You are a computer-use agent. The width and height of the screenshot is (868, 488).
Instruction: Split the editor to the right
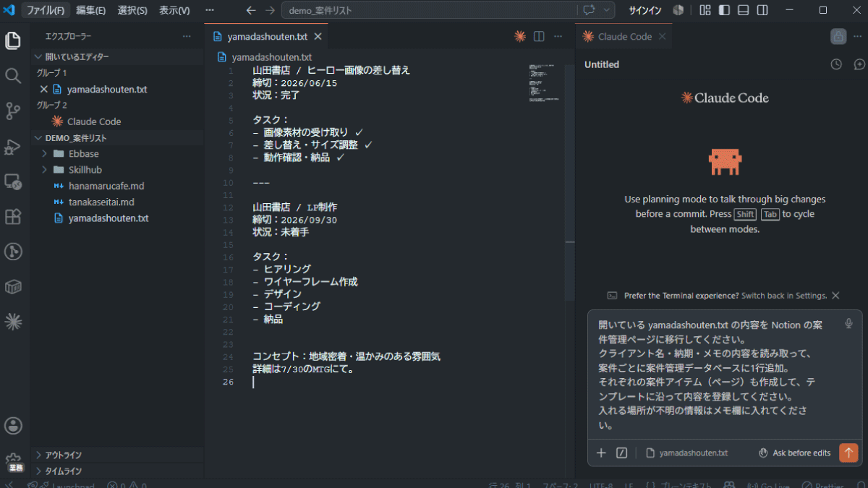[539, 36]
